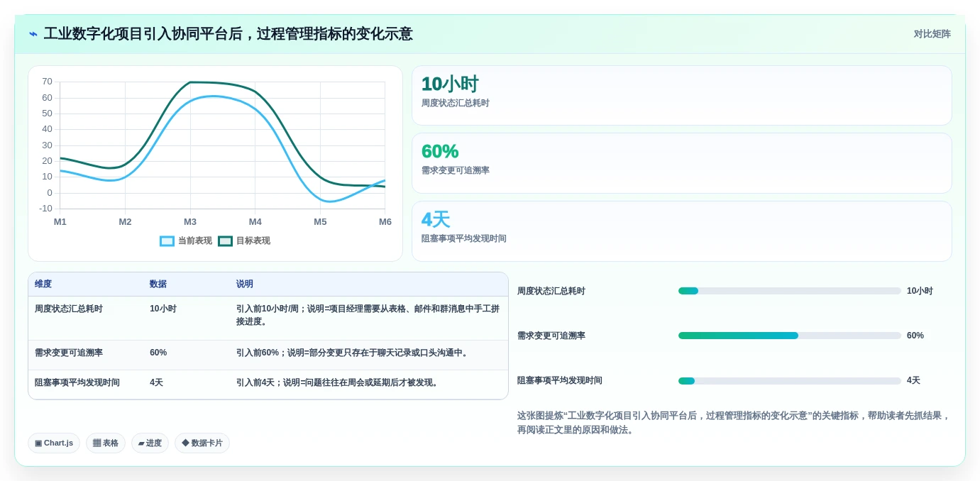Image resolution: width=980 pixels, height=481 pixels.
Task: Click the 4天 label beside the progress bar
Action: [x=913, y=380]
